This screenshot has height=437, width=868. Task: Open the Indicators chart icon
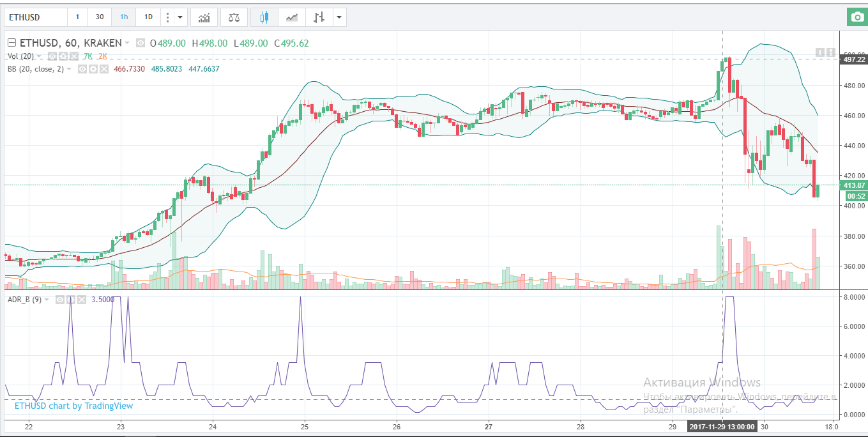tap(204, 17)
